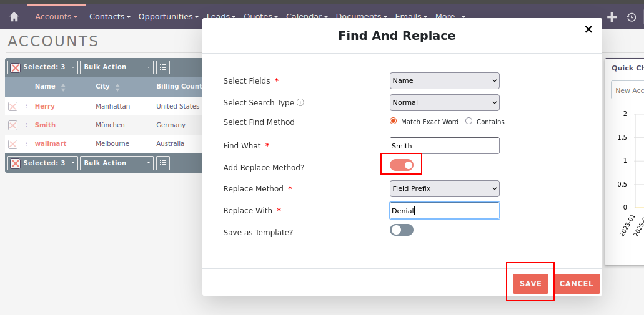
Task: Open the recently viewed history icon
Action: click(x=631, y=17)
